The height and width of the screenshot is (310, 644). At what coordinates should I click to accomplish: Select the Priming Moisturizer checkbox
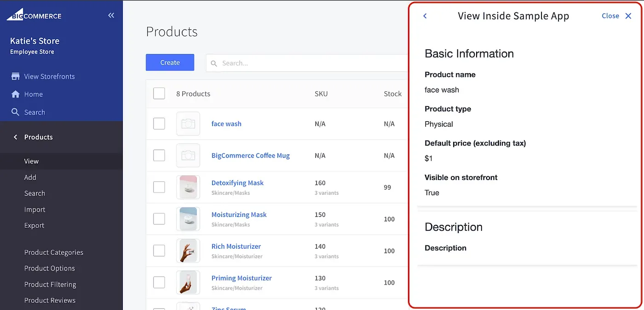point(159,282)
